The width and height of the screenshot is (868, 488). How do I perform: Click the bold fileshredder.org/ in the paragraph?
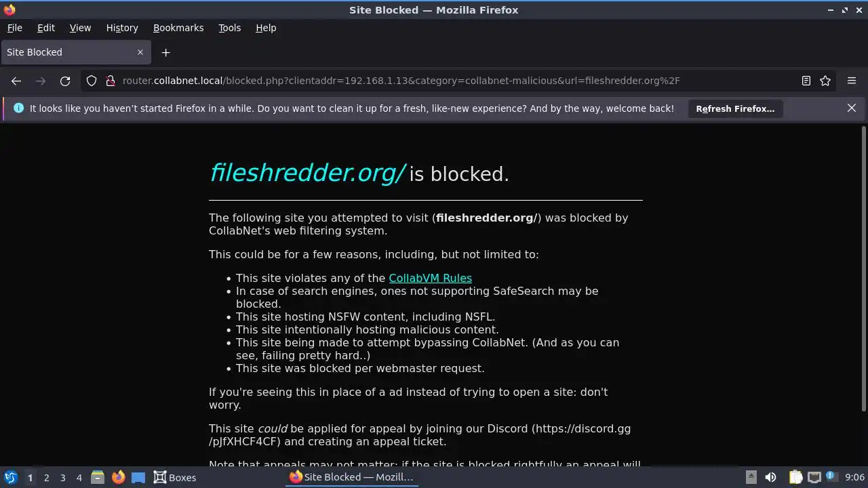pos(486,218)
